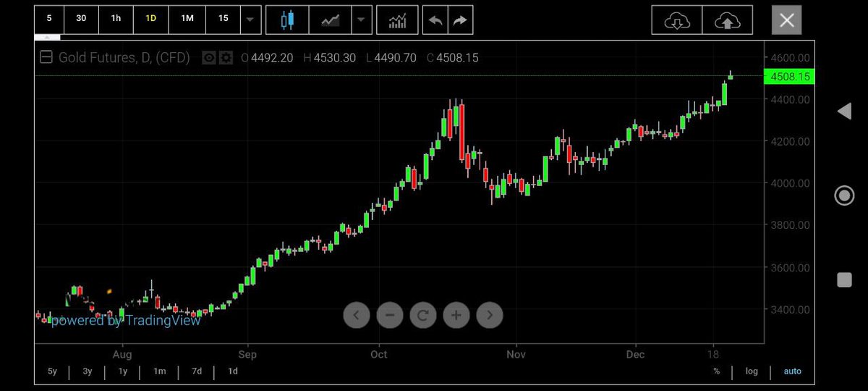The image size is (868, 391).
Task: Save chart layout to cloud
Action: [727, 20]
